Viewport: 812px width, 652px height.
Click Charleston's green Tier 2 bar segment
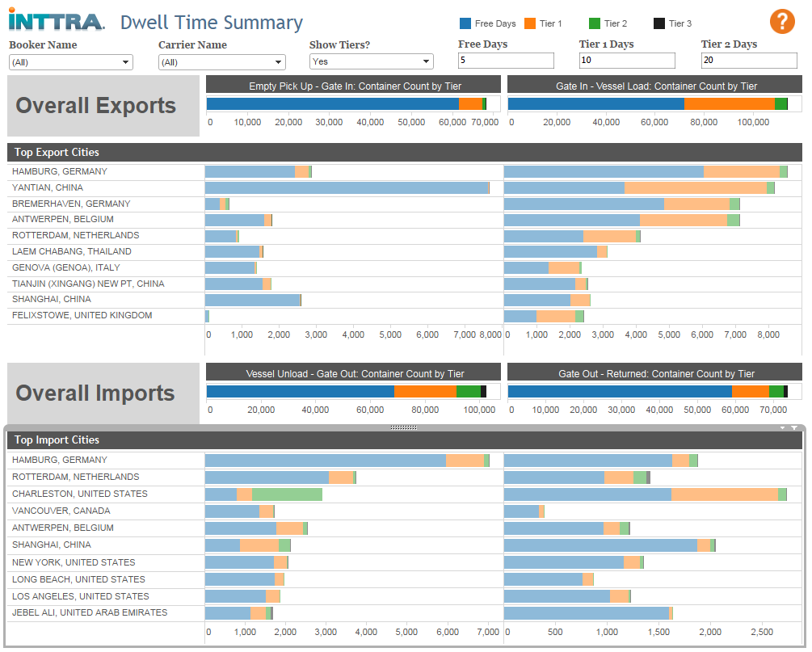click(287, 494)
